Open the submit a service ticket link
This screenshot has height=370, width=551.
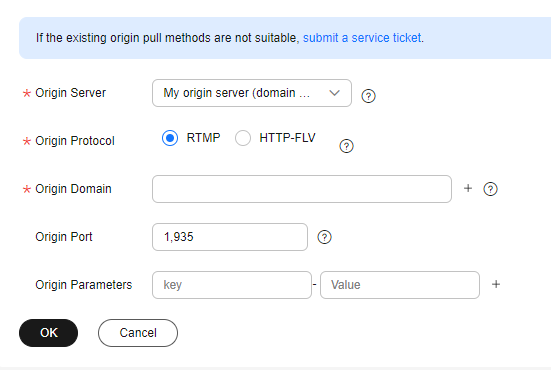coord(362,38)
